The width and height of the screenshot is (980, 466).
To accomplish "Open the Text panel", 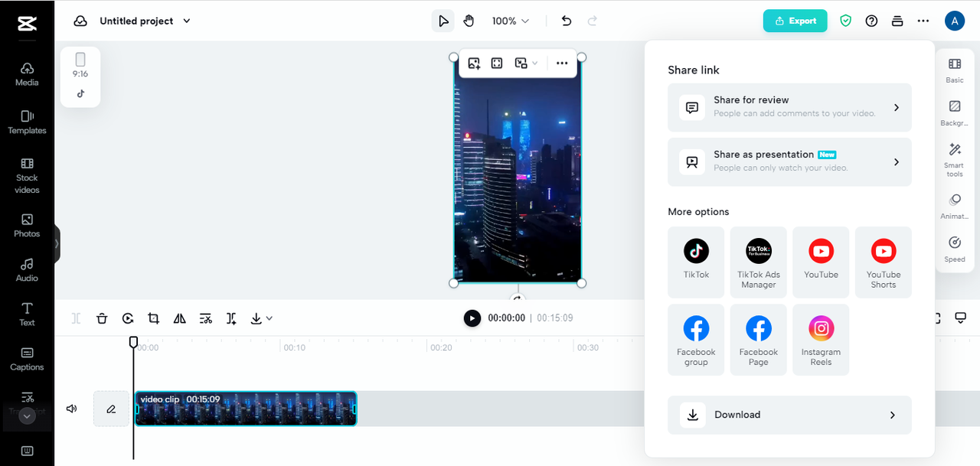I will click(27, 314).
